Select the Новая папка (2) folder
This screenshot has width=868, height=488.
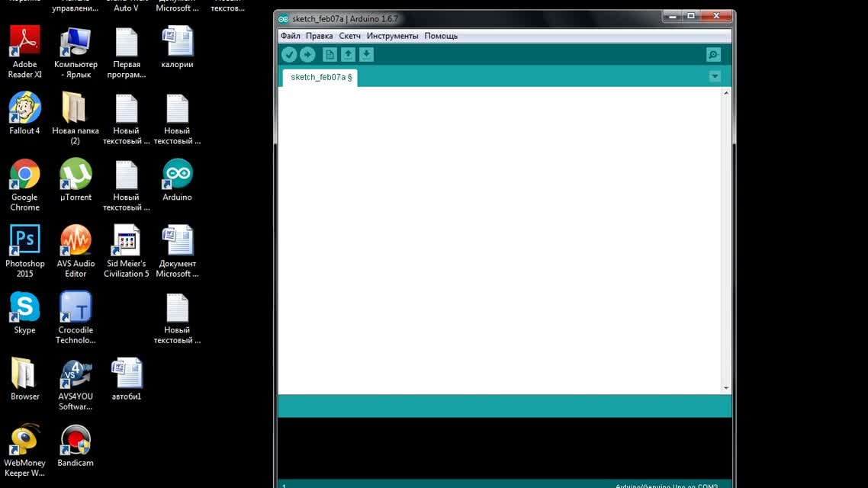76,118
